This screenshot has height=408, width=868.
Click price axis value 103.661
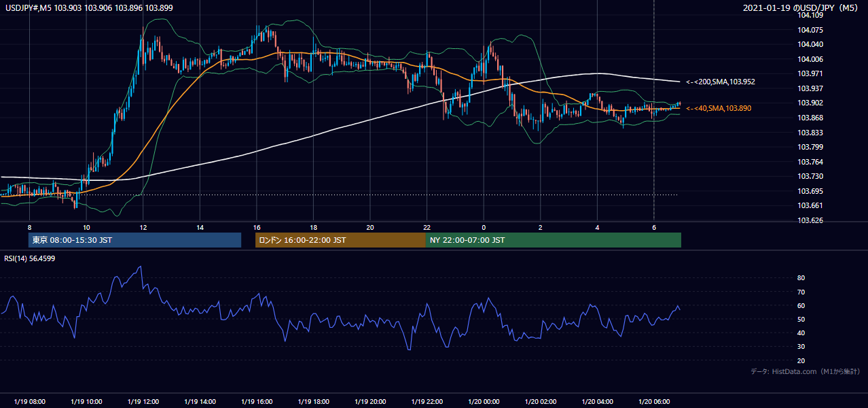point(812,205)
